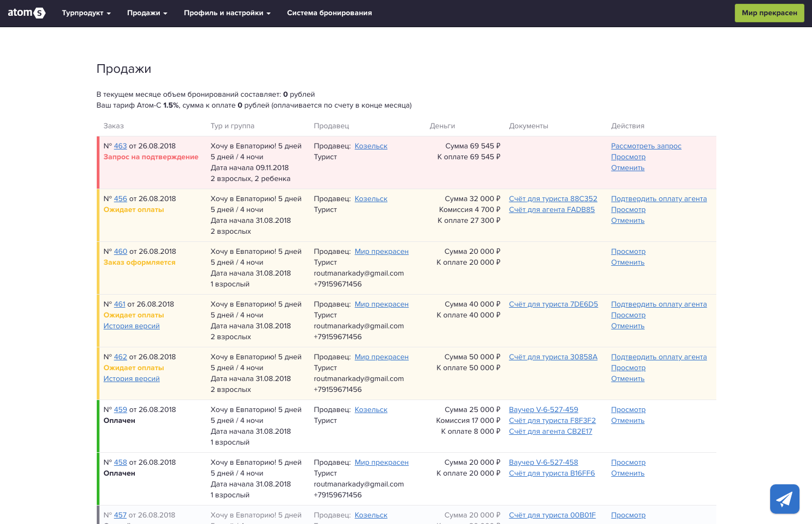Open the Telegram chat floating button
Viewport: 812px width, 524px height.
click(784, 498)
